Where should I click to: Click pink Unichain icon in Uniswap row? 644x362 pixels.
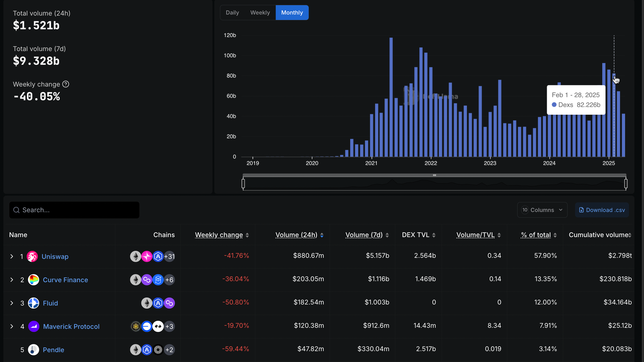(147, 256)
